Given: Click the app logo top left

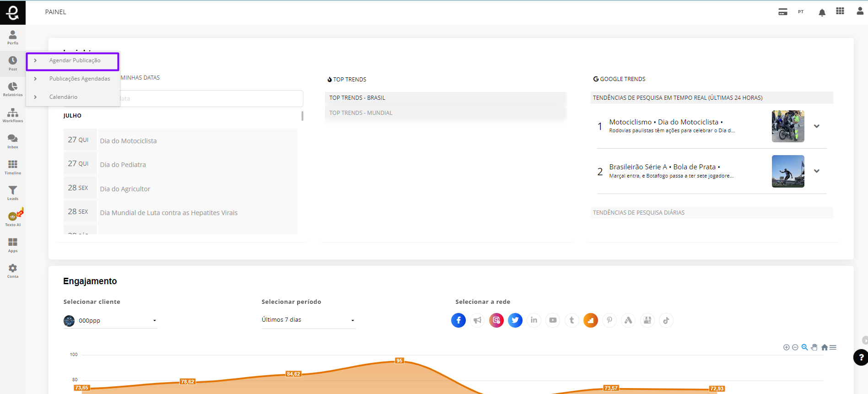Looking at the screenshot, I should point(13,12).
